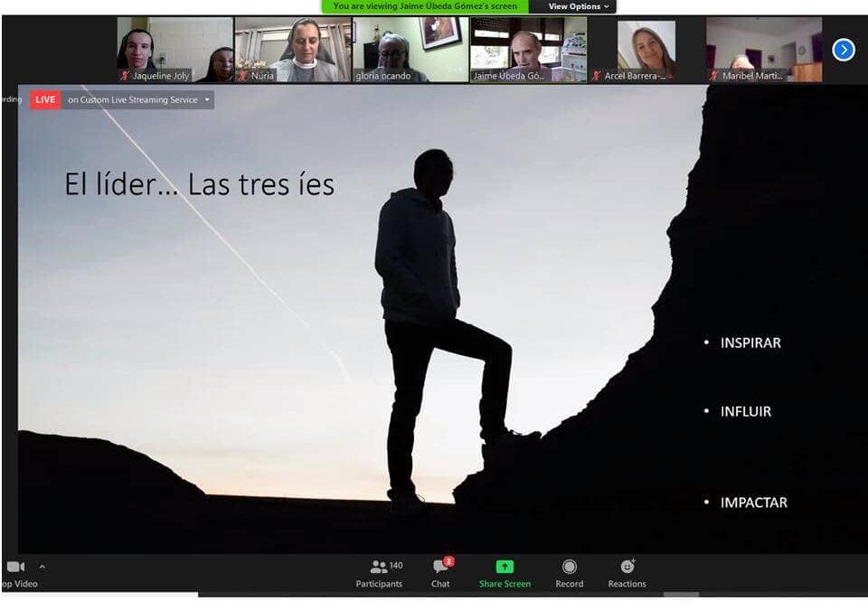Select Jaime Úbeda Gó... video thumbnail
This screenshot has width=868, height=610.
coord(528,50)
